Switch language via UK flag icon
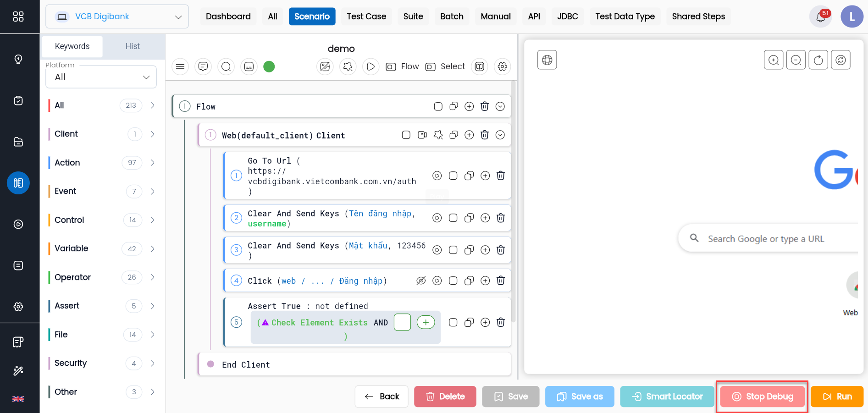 coord(18,399)
